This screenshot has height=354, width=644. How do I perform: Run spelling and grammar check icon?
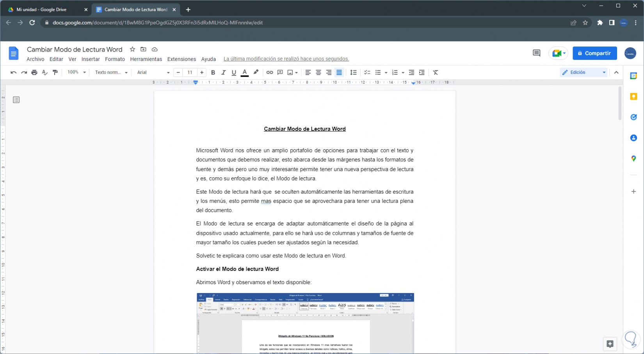(x=45, y=72)
